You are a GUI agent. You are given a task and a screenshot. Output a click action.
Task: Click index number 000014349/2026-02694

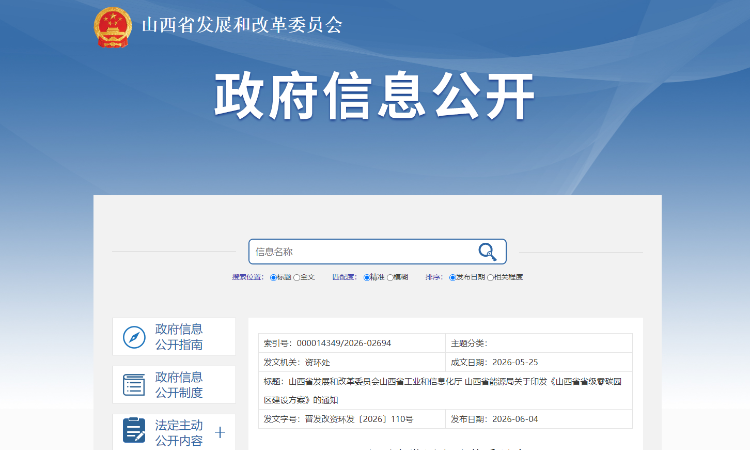[343, 343]
